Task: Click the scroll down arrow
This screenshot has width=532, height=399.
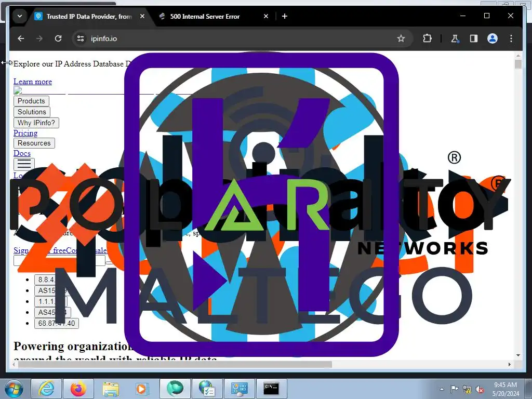Action: click(518, 355)
